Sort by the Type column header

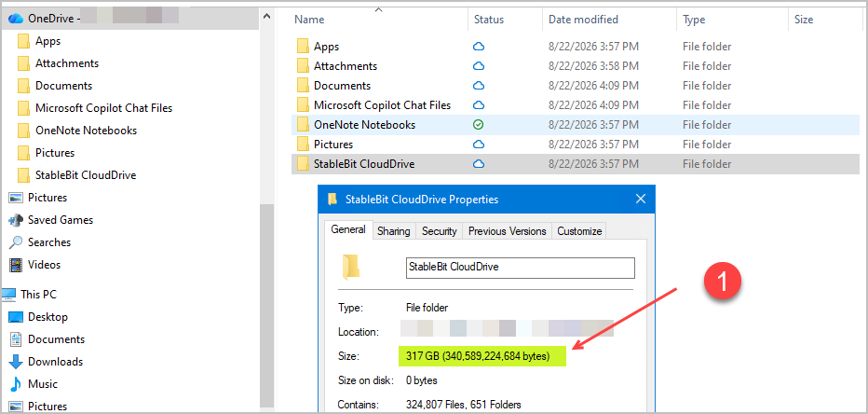click(x=694, y=20)
